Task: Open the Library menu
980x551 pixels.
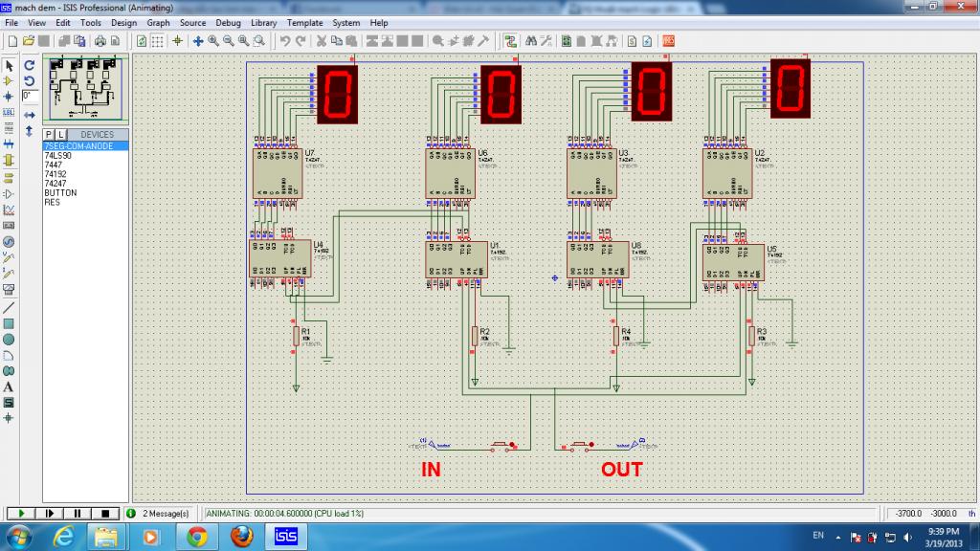Action: click(x=265, y=22)
